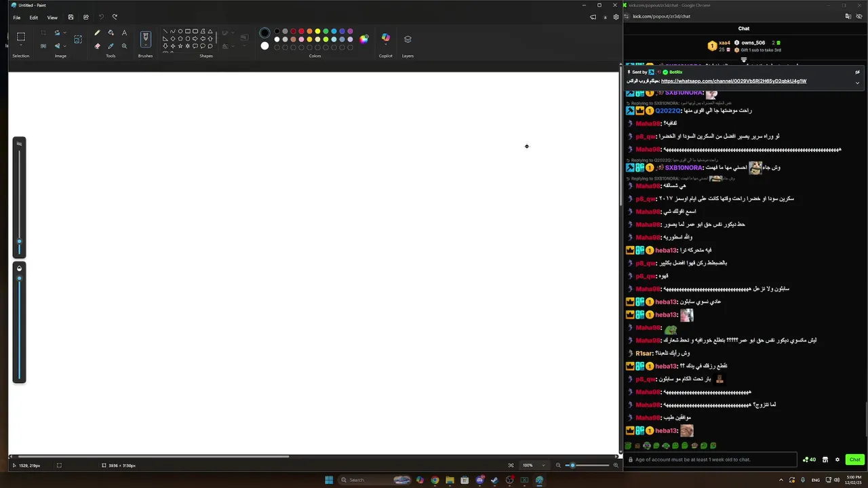Open chat settings gear in Kick chat

837,460
